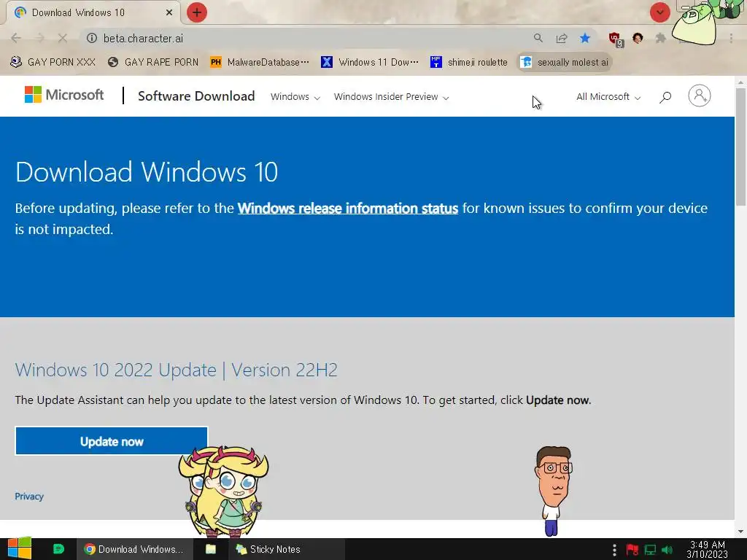Image resolution: width=747 pixels, height=560 pixels.
Task: Click the Microsoft site search icon
Action: pos(665,97)
